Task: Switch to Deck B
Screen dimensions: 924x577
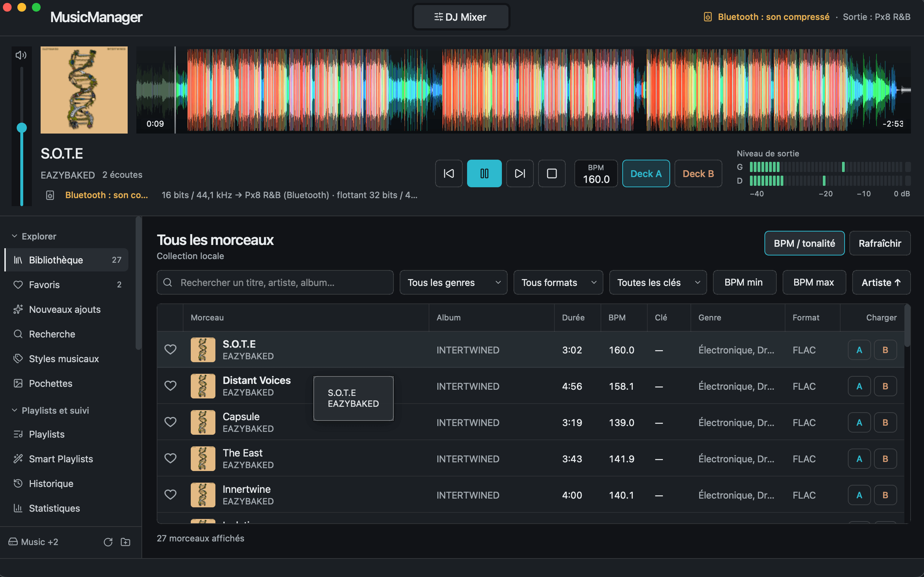Action: click(x=698, y=173)
